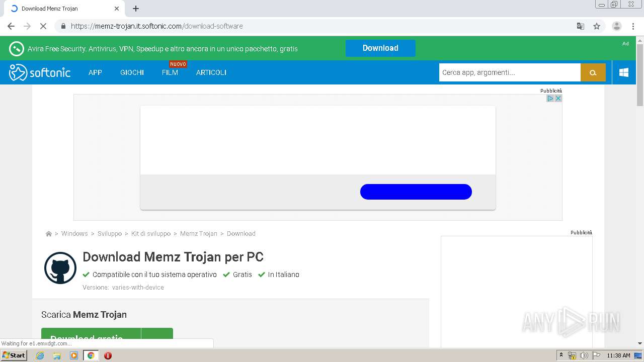Open the GIOCHI menu

click(x=132, y=72)
